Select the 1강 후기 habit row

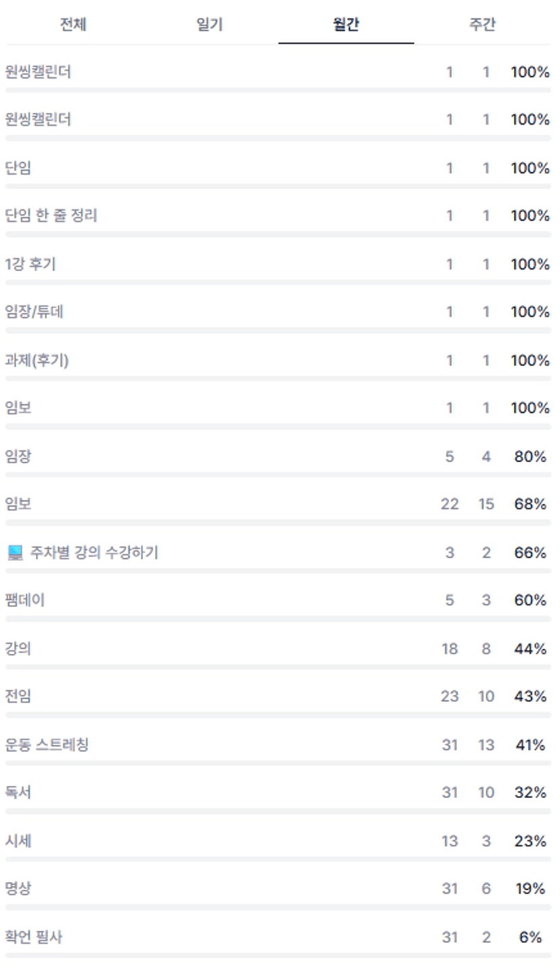pos(30,264)
